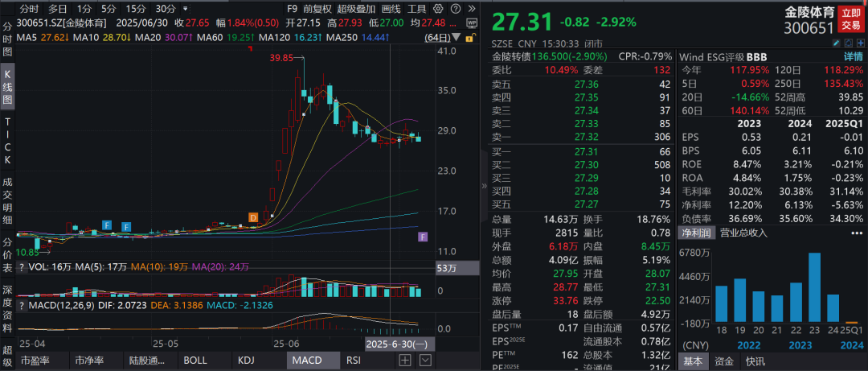Click red 立即交易 trade button

pyautogui.click(x=851, y=19)
